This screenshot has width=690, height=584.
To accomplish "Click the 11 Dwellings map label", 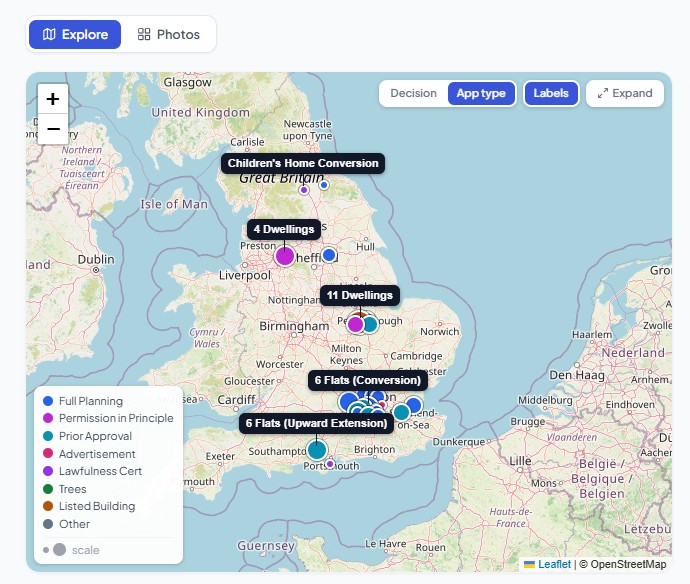I will (x=360, y=295).
